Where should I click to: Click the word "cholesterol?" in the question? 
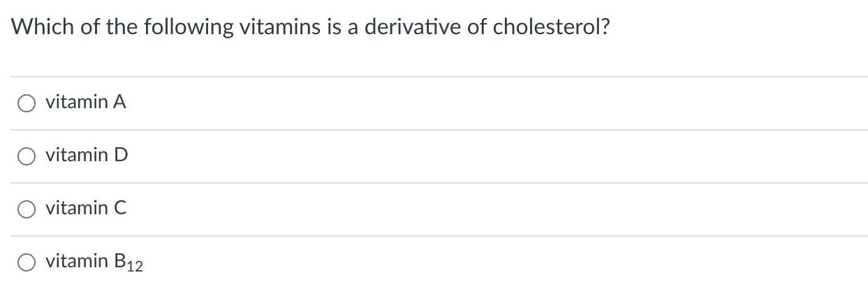[x=552, y=27]
